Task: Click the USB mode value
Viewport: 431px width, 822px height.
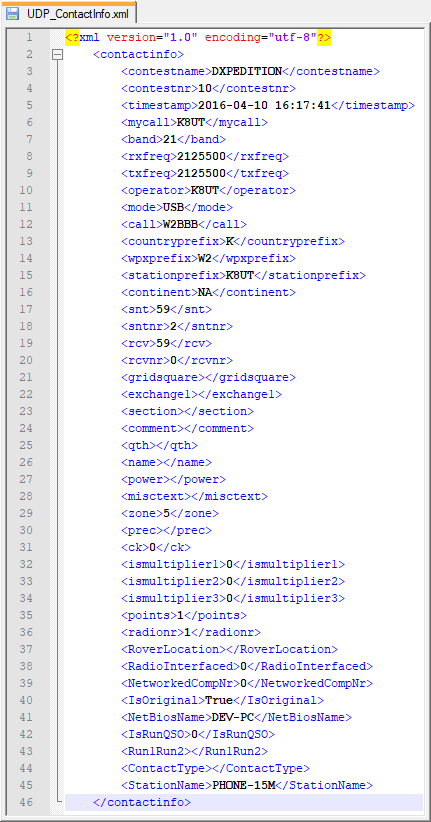Action: point(174,207)
